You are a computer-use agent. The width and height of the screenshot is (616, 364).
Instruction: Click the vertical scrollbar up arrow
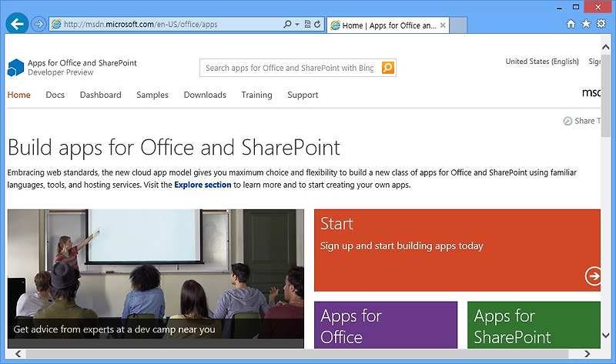(x=605, y=47)
